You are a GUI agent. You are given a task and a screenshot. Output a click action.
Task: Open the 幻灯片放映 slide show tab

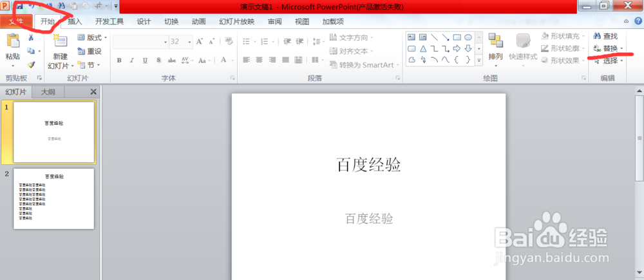pos(237,22)
